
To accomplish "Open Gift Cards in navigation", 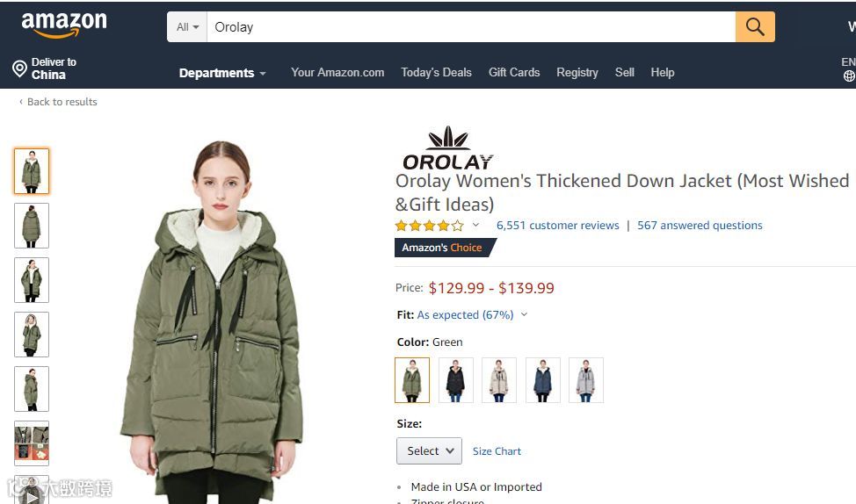I will coord(514,72).
